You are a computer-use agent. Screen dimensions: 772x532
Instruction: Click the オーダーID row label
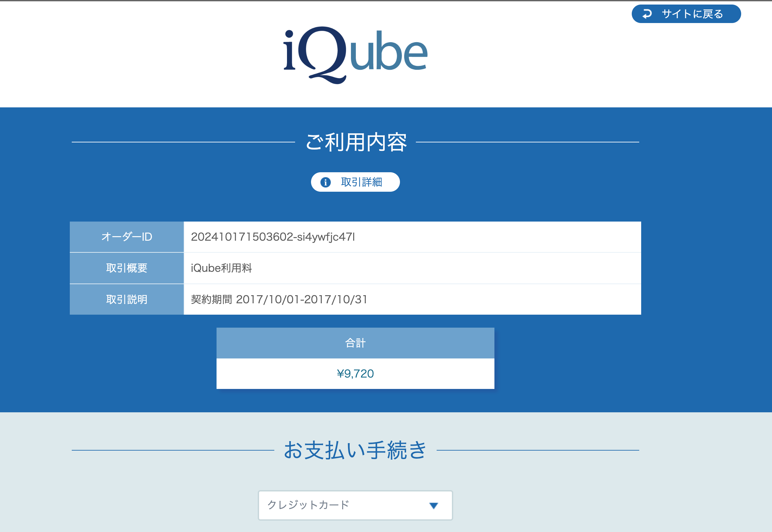click(x=126, y=237)
